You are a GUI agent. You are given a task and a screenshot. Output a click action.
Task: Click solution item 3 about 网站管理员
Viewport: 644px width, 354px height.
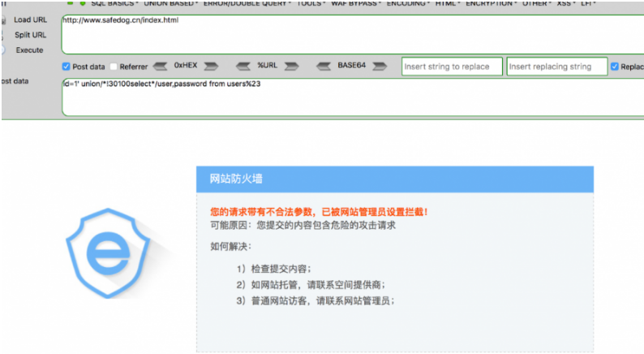(316, 300)
